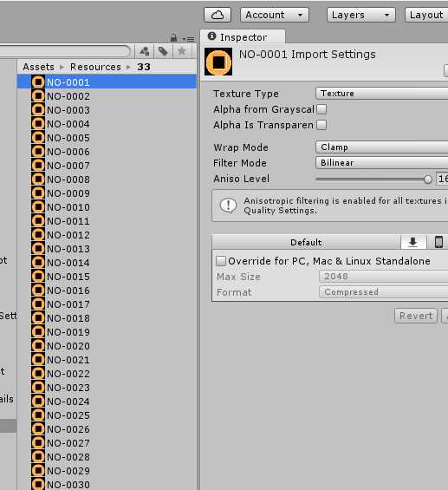Viewport: 448px width, 490px height.
Task: Click the NO-0004 asset icon
Action: pyautogui.click(x=38, y=124)
